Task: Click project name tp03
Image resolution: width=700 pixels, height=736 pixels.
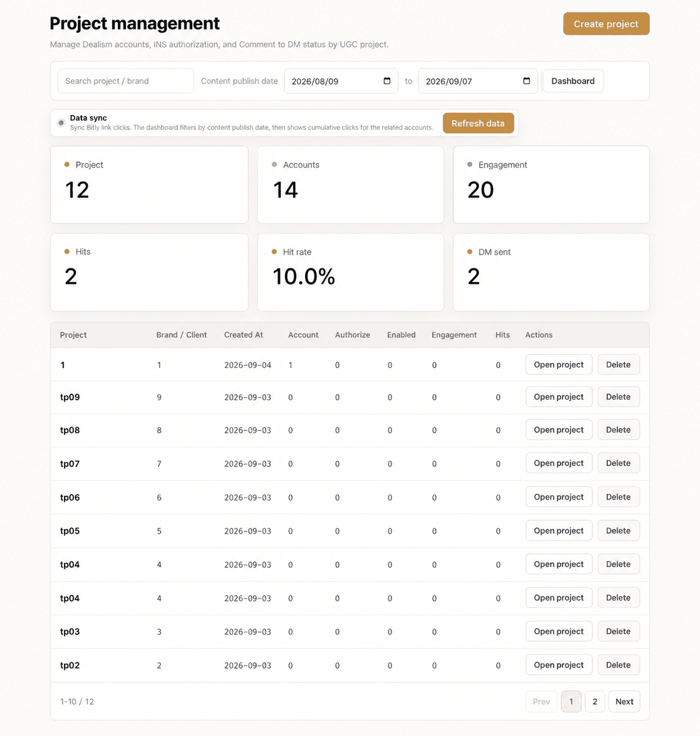Action: [x=70, y=632]
